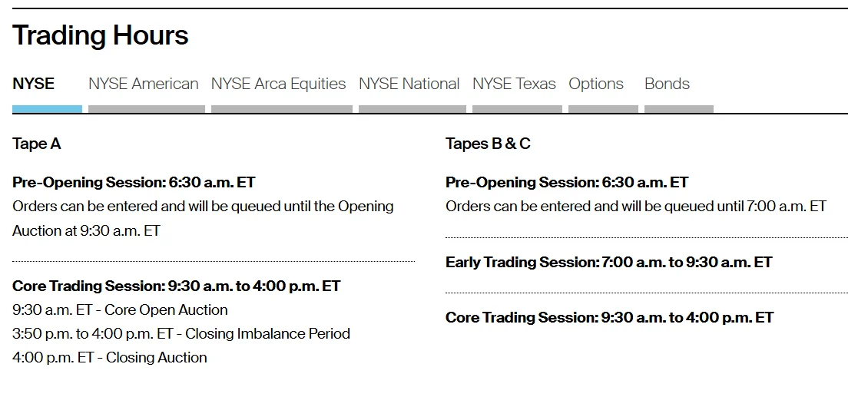Select the NYSE Texas tab

[514, 84]
